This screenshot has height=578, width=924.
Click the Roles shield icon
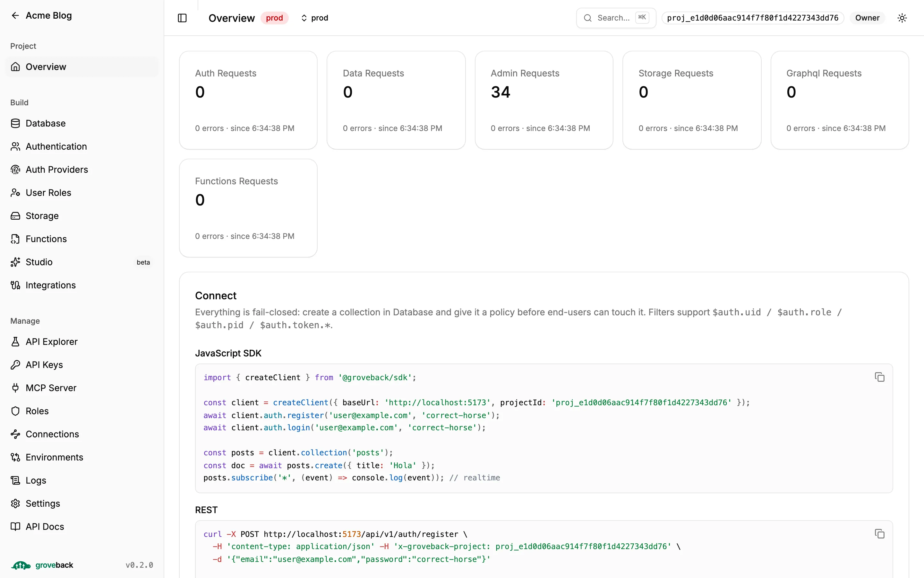tap(15, 411)
